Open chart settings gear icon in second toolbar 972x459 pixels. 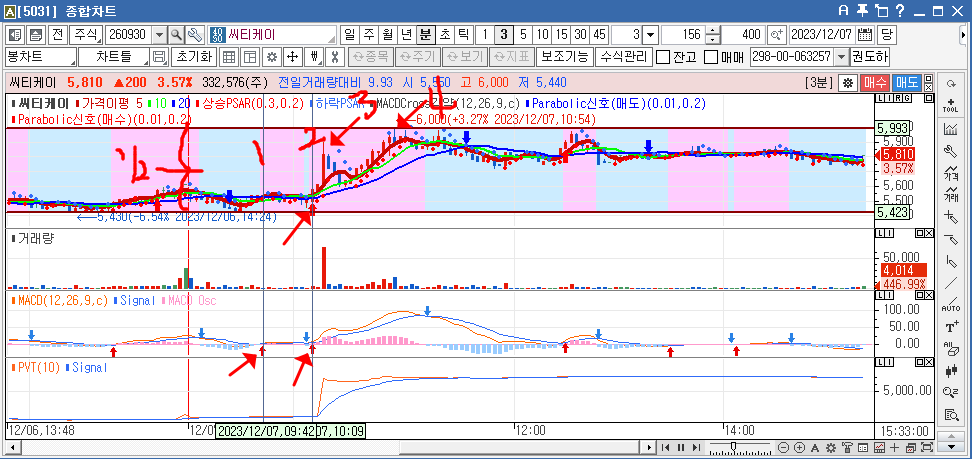coord(271,57)
